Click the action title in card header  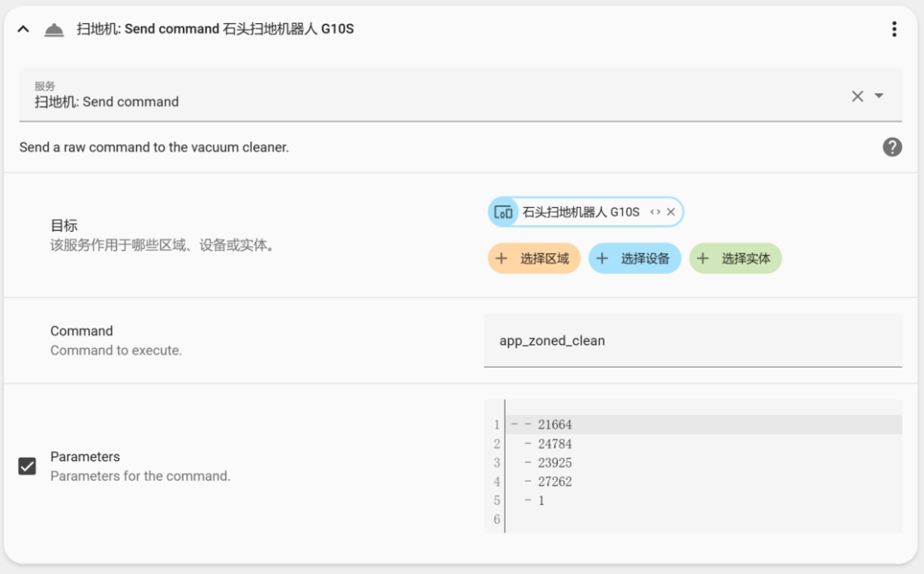click(x=216, y=29)
